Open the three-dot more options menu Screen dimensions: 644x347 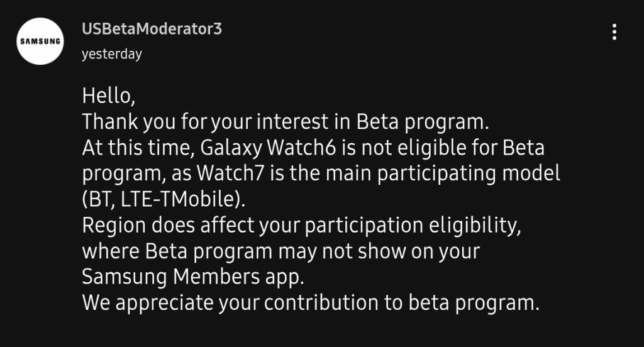(x=614, y=31)
